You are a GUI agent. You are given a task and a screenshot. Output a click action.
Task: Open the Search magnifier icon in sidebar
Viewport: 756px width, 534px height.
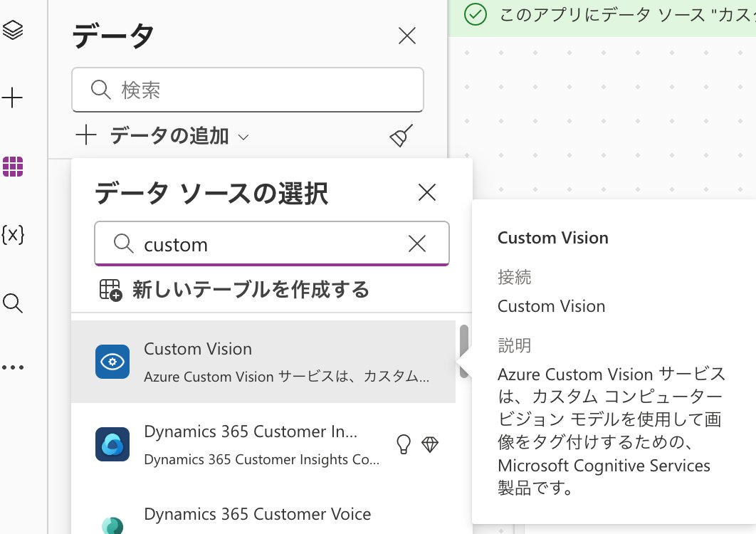click(x=13, y=303)
